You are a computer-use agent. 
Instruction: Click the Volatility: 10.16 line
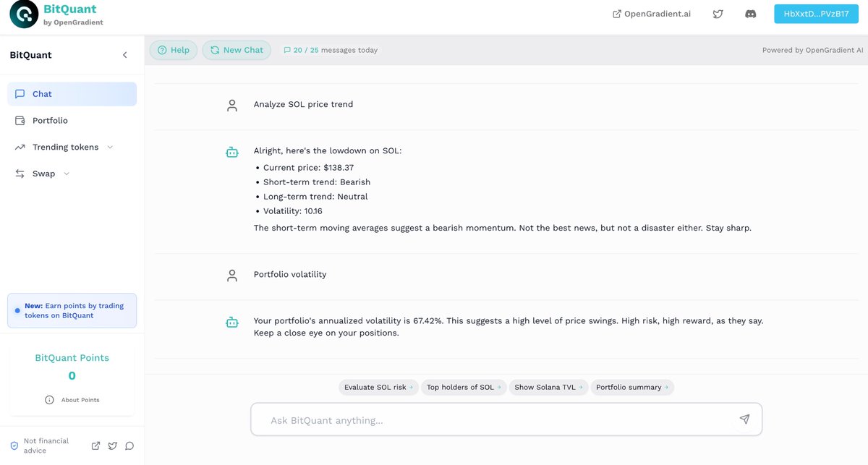293,210
